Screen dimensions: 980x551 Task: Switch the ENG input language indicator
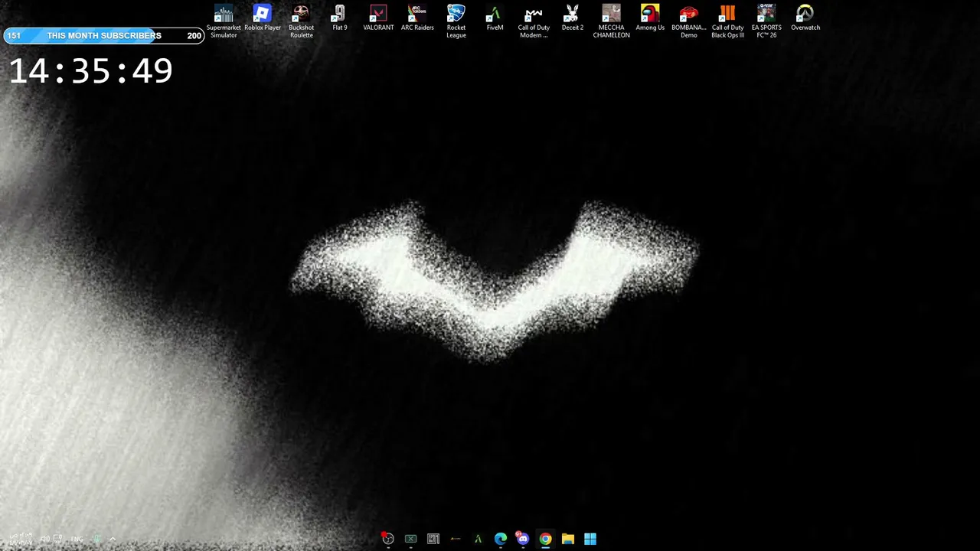pyautogui.click(x=77, y=539)
